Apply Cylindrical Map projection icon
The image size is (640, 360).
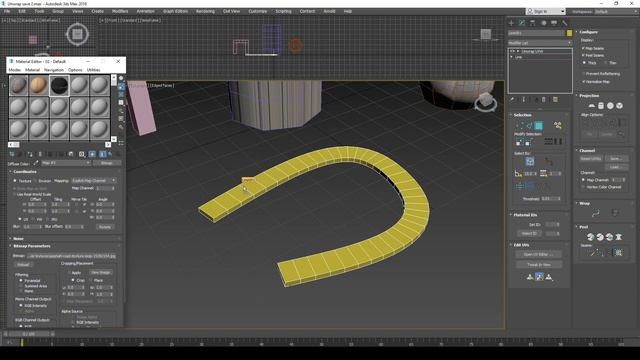[601, 106]
